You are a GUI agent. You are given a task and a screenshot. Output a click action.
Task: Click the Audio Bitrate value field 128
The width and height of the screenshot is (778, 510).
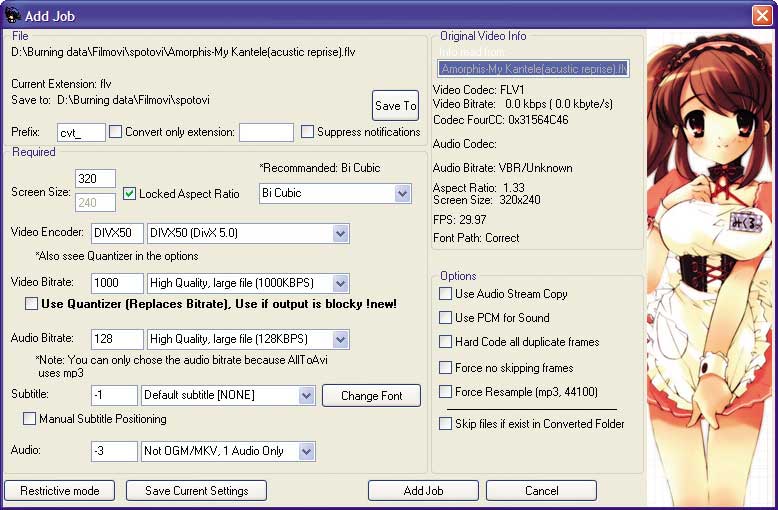click(x=117, y=339)
